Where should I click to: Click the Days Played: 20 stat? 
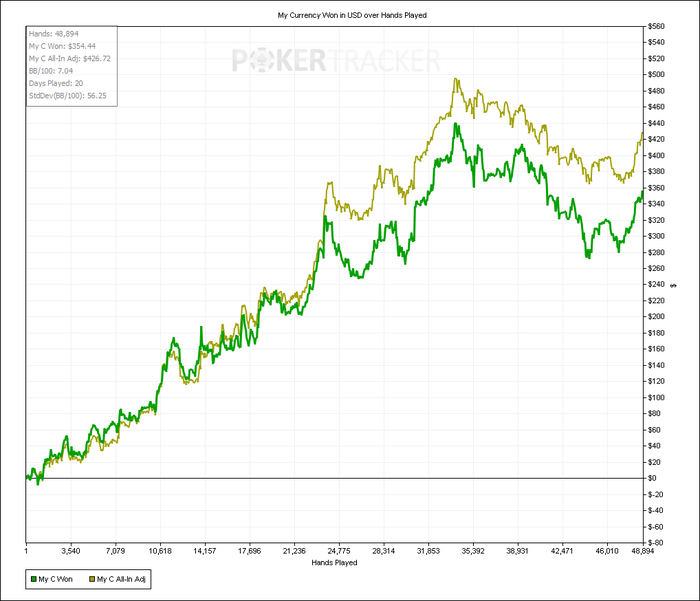coord(56,83)
